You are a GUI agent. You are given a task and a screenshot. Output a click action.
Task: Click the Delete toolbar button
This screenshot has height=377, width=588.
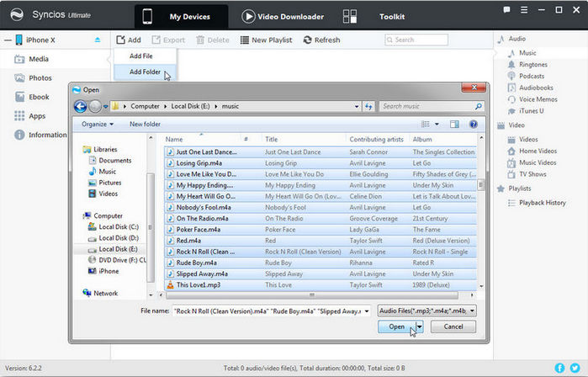click(212, 40)
